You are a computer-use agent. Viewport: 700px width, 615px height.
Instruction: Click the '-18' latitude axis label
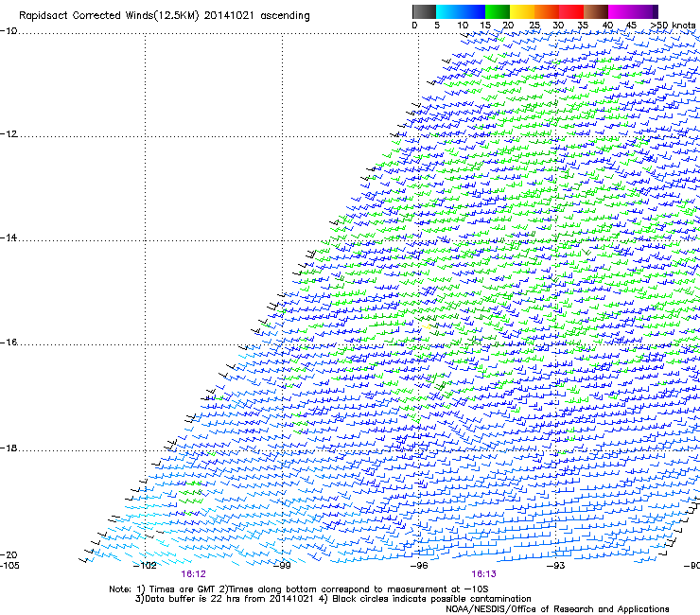click(9, 448)
